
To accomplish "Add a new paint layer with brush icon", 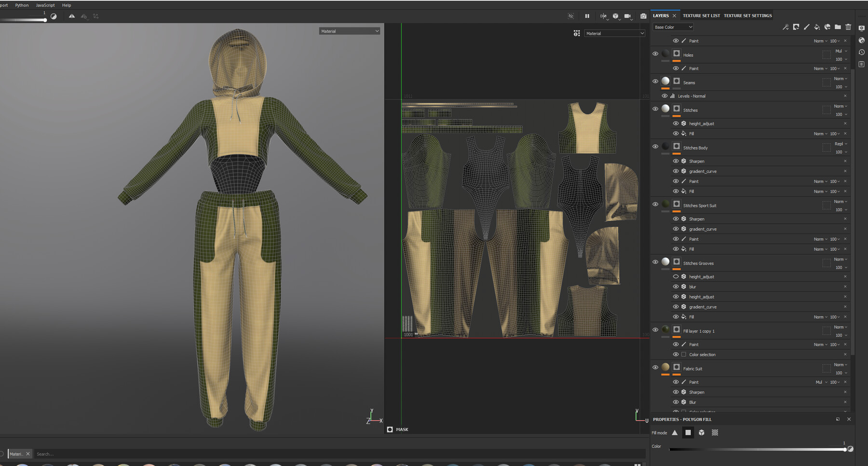I will click(806, 27).
